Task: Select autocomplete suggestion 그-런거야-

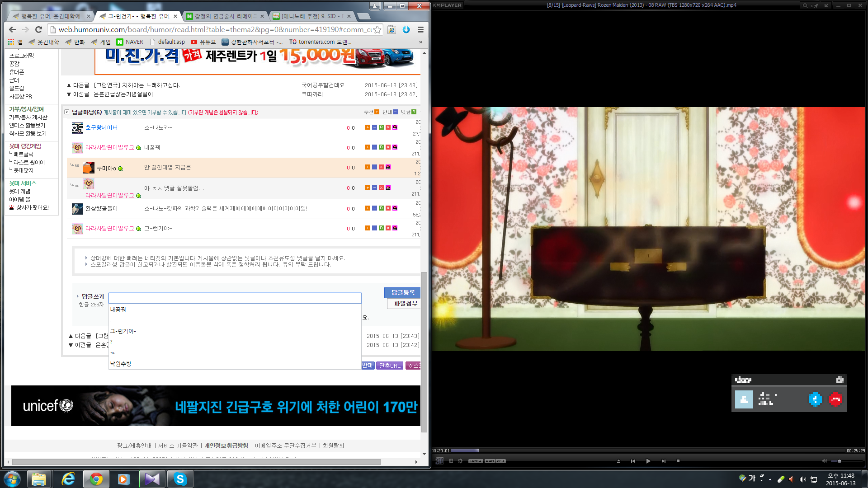Action: [x=235, y=331]
